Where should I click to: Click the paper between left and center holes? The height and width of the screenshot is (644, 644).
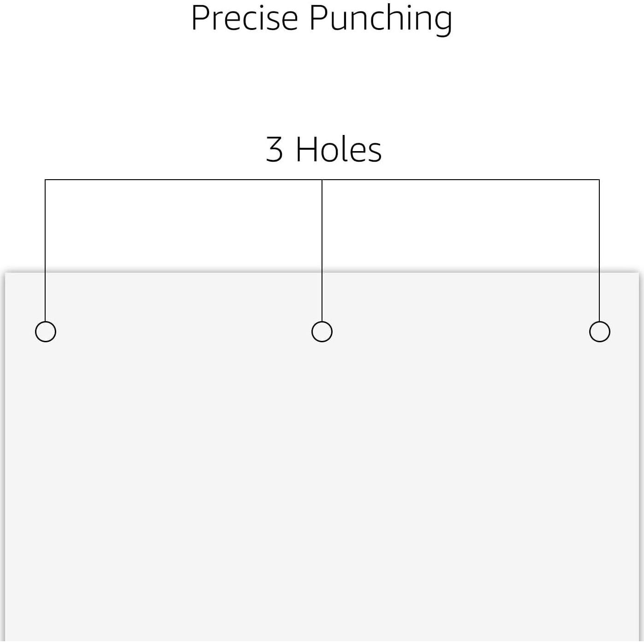tap(184, 332)
